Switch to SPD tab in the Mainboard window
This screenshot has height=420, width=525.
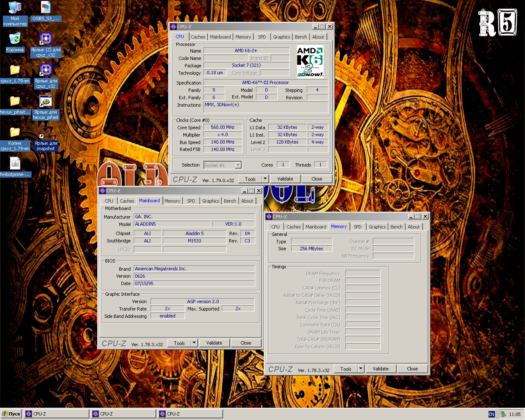pyautogui.click(x=191, y=201)
